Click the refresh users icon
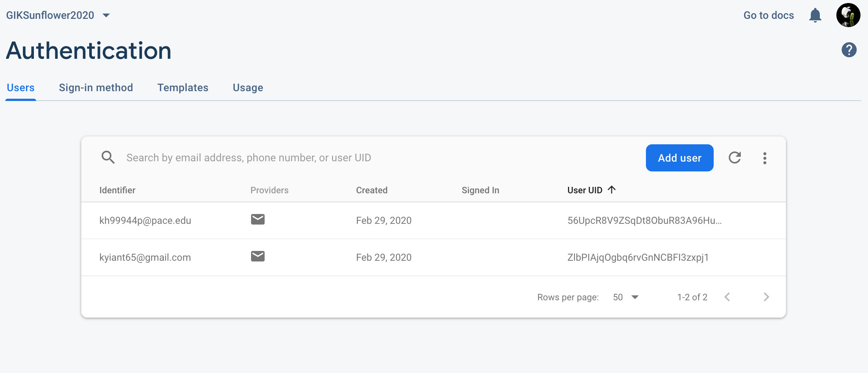 [x=734, y=157]
